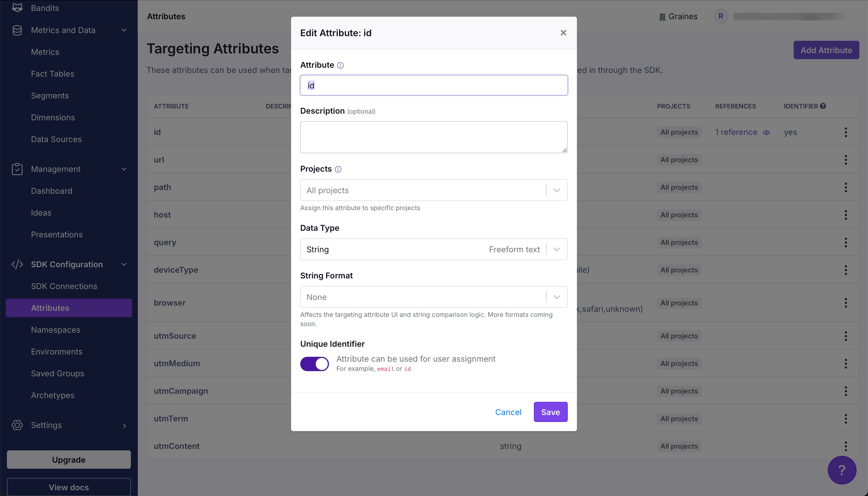This screenshot has height=496, width=868.
Task: Close the Edit Attribute dialog
Action: pyautogui.click(x=563, y=33)
